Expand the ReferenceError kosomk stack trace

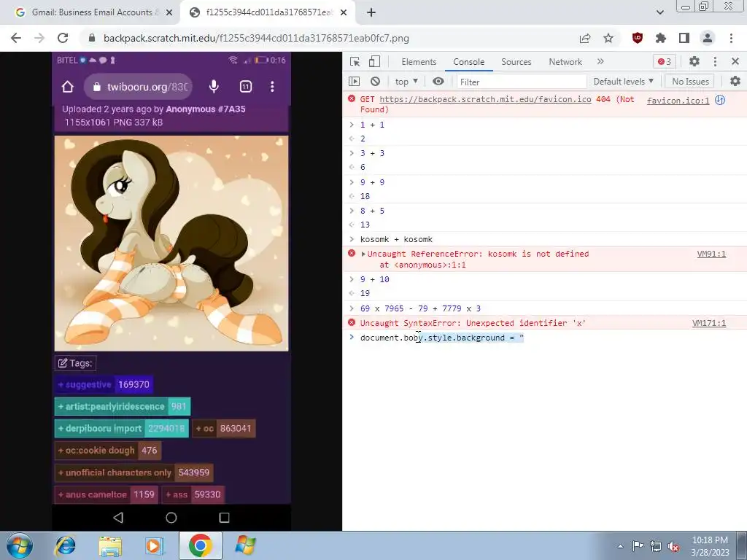coord(363,254)
